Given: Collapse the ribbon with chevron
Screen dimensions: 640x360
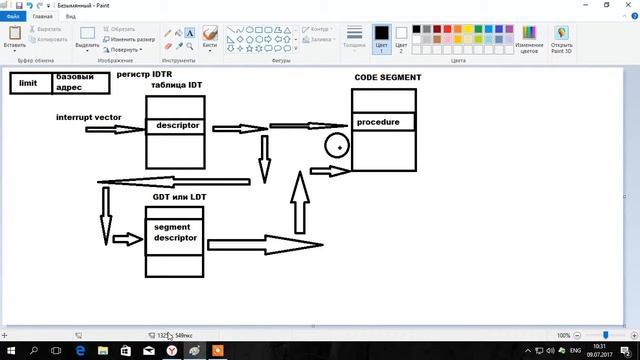Looking at the screenshot, I should [x=624, y=16].
